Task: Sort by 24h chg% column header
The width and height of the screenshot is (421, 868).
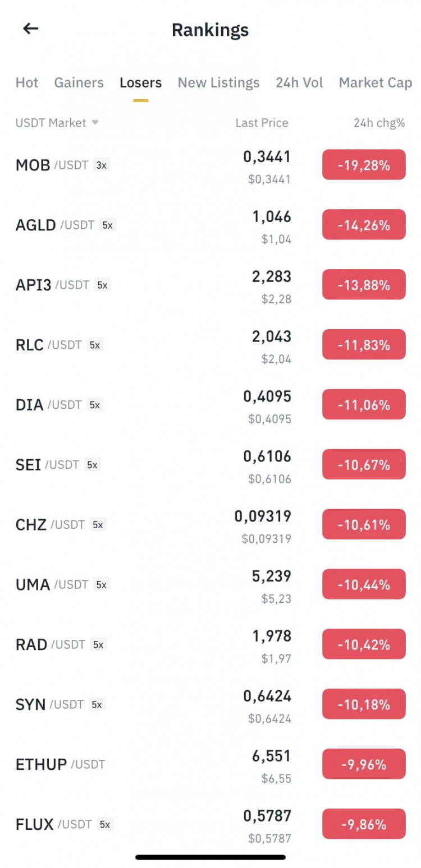Action: click(x=379, y=123)
